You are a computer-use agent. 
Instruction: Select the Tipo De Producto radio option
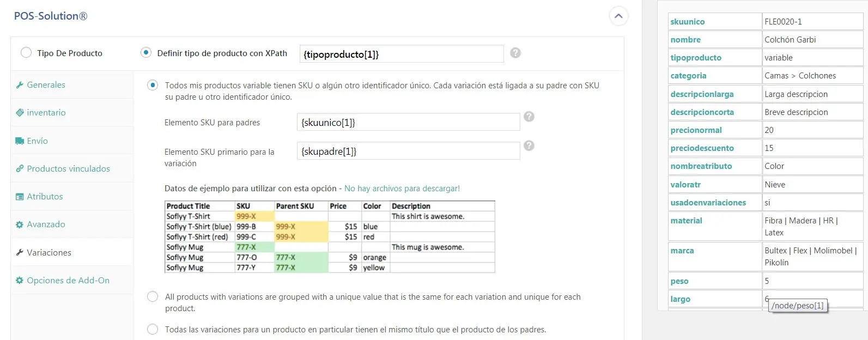pos(26,53)
